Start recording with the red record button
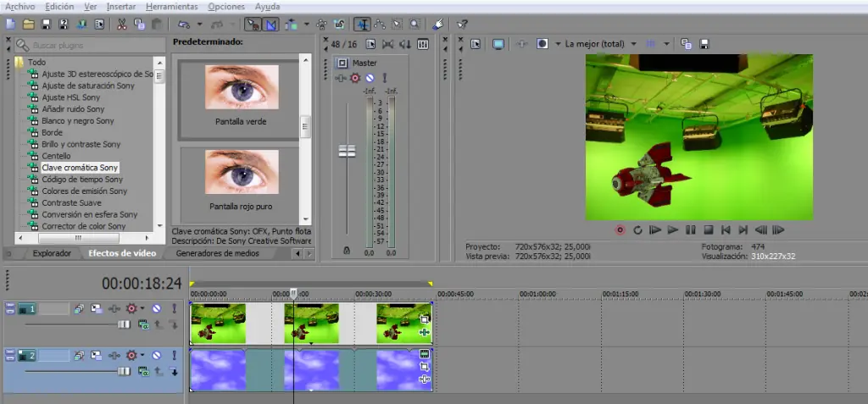Image resolution: width=868 pixels, height=404 pixels. 620,230
